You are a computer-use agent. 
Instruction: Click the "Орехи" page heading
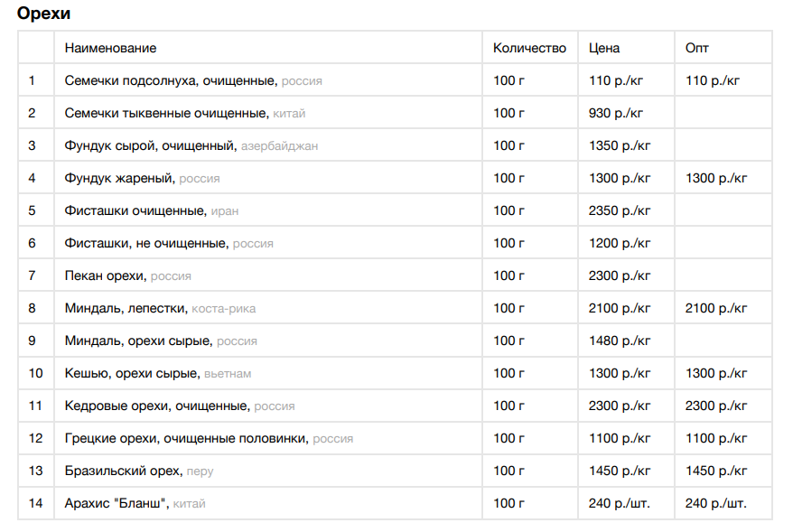click(43, 14)
